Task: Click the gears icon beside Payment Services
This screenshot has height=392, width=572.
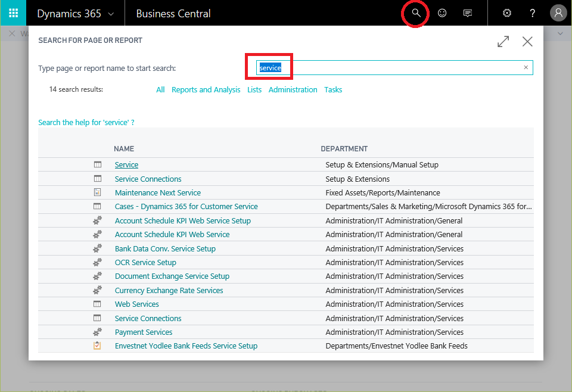Action: coord(97,332)
